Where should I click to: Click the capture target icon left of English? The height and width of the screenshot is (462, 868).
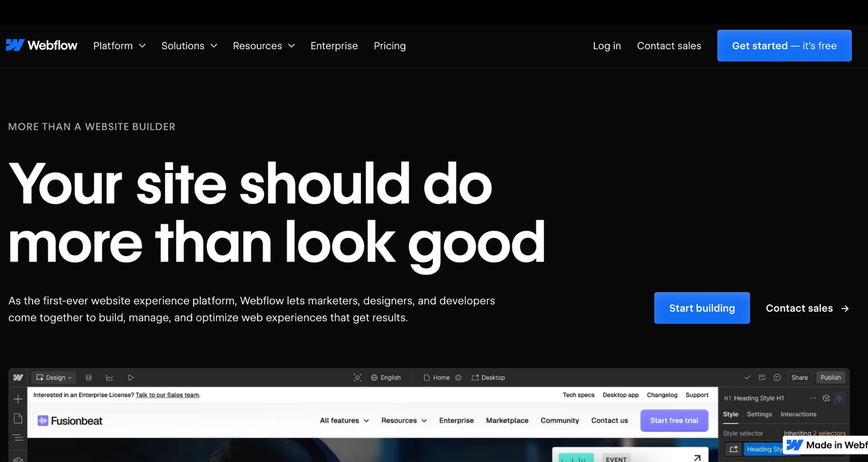click(x=357, y=378)
